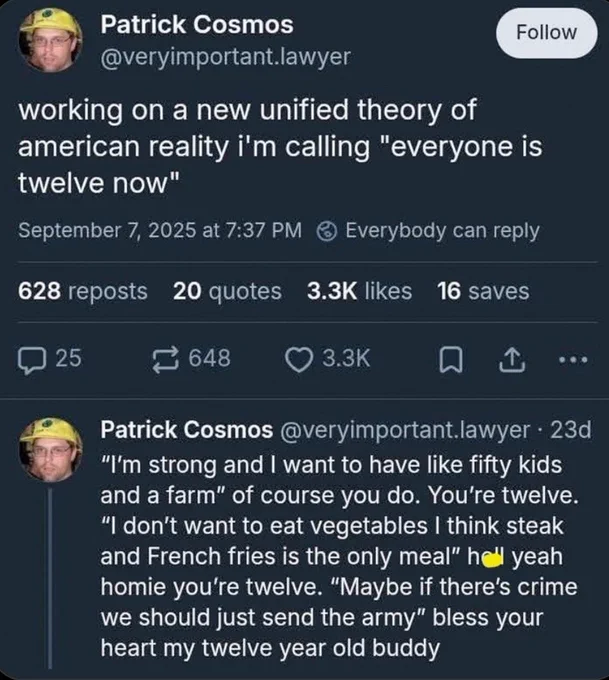Open the 16 saves count
The image size is (609, 680).
483,291
